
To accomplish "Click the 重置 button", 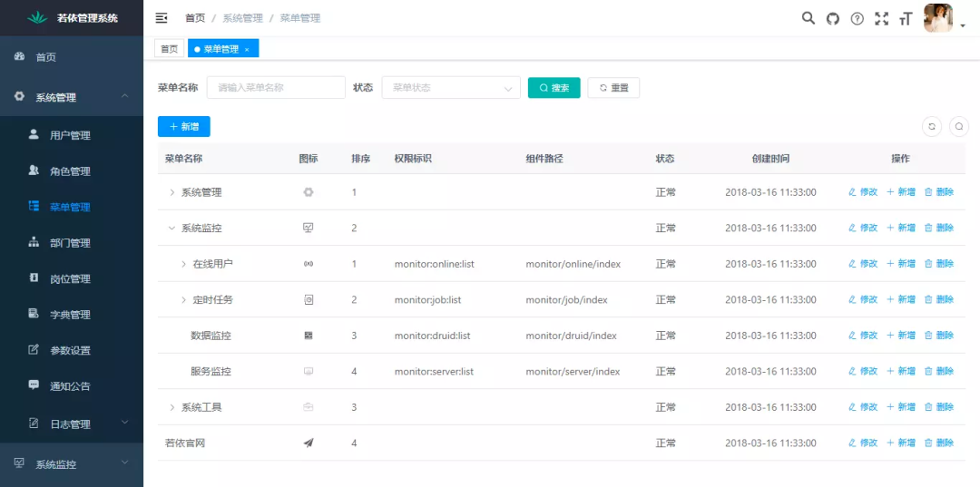I will 613,87.
